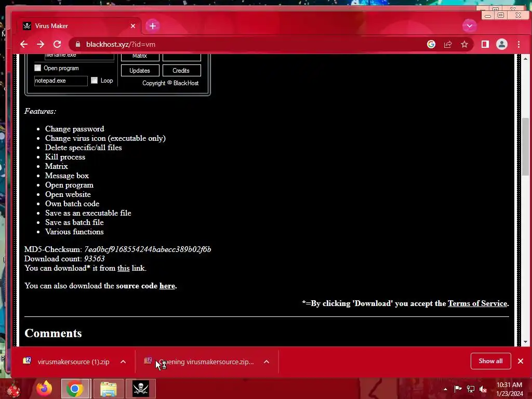Go forward in browser history
This screenshot has height=399, width=532.
(41, 44)
